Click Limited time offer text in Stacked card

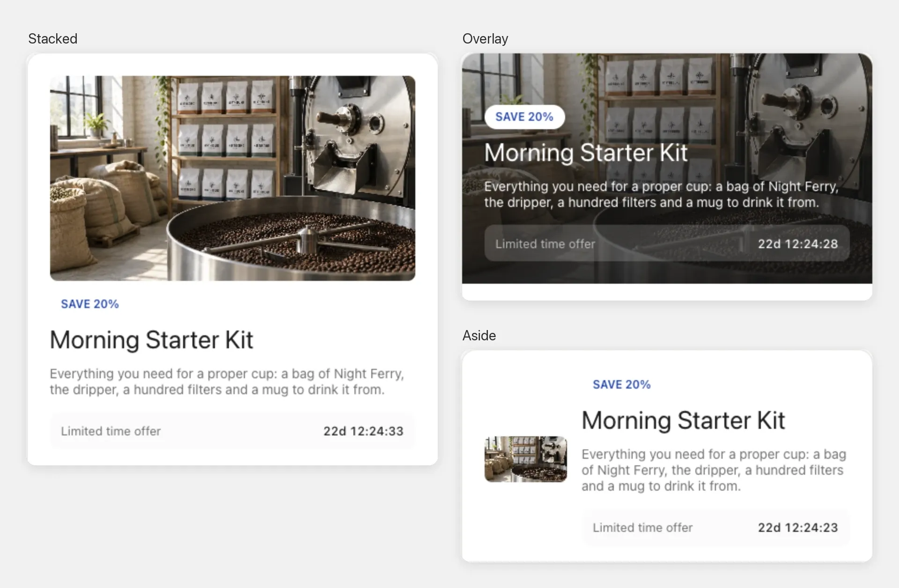pyautogui.click(x=111, y=431)
